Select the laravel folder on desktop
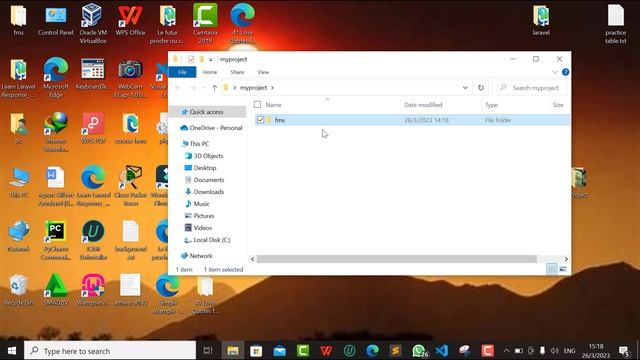Viewport: 640px width, 360px height. pyautogui.click(x=541, y=20)
